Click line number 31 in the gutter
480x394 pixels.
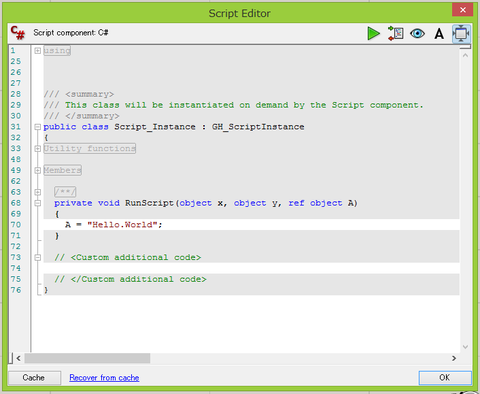point(16,127)
